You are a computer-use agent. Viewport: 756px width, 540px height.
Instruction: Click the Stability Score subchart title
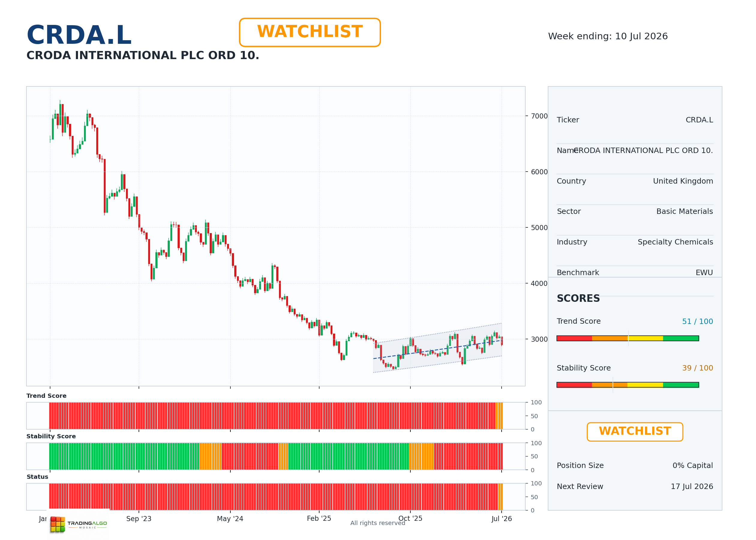[x=51, y=436]
